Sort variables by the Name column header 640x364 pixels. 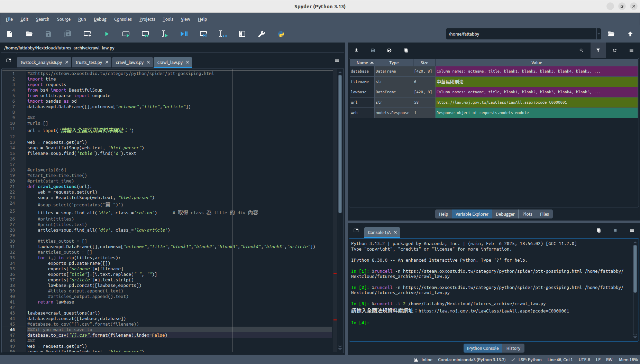(362, 63)
